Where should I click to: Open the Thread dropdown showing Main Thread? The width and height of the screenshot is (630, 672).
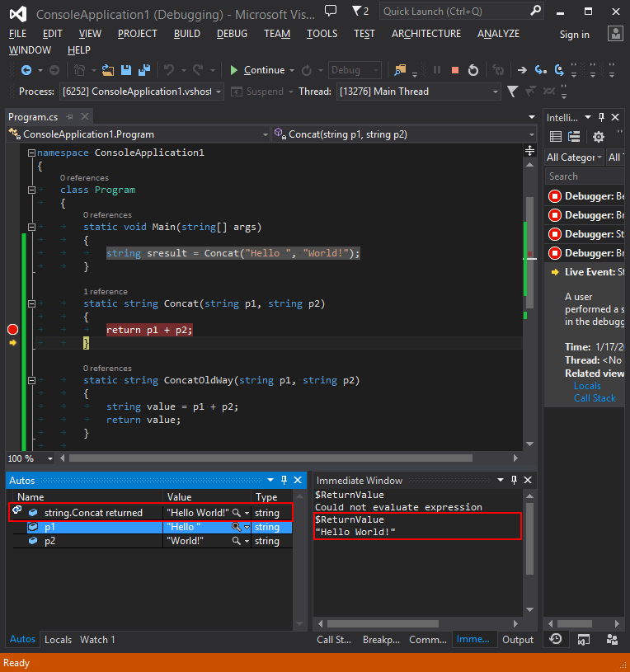418,92
